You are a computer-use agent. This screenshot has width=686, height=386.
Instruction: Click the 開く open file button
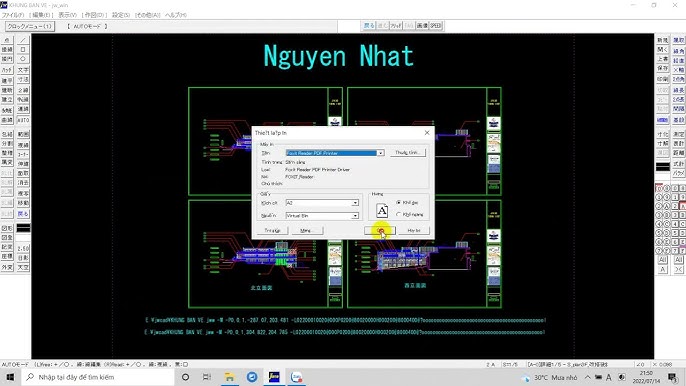pyautogui.click(x=662, y=49)
